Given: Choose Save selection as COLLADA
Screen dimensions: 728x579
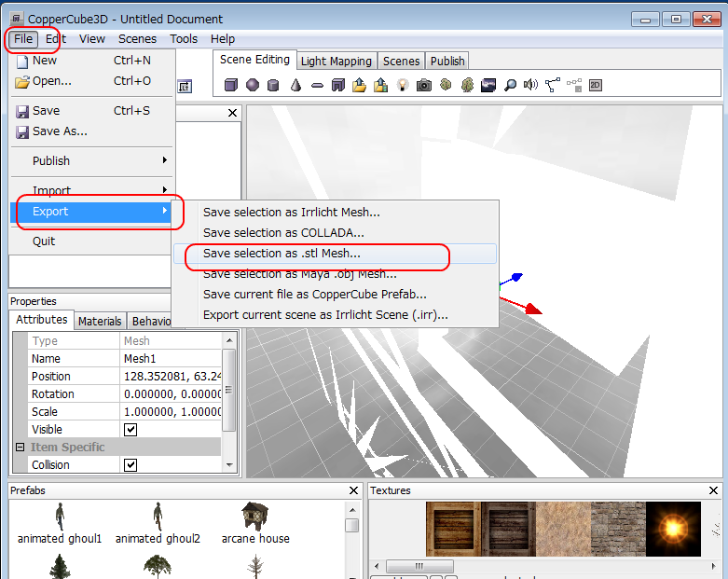Looking at the screenshot, I should [x=336, y=232].
